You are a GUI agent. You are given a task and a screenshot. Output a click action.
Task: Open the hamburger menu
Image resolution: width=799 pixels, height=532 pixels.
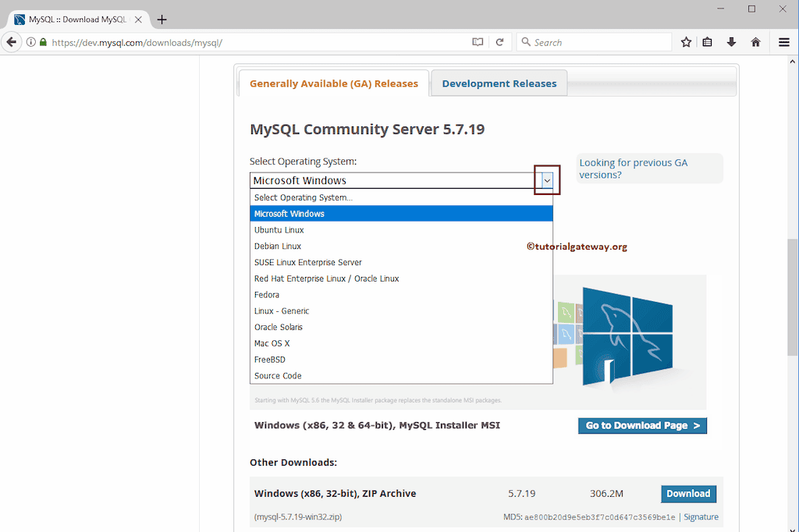pos(784,42)
